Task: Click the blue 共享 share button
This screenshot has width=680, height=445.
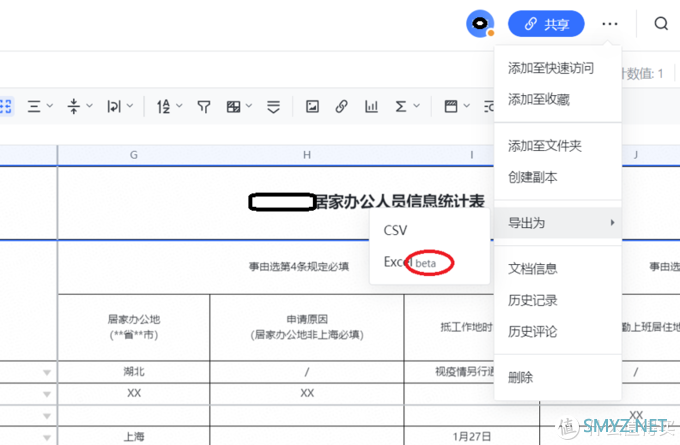Action: coord(546,24)
